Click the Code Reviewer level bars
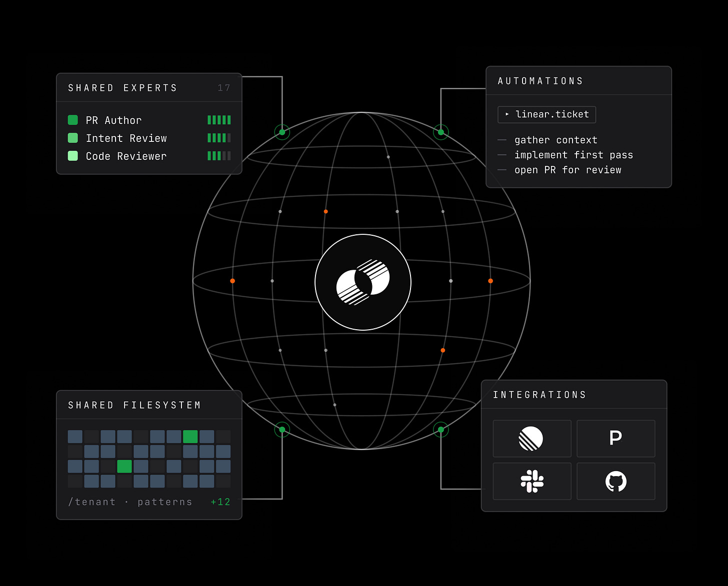728x586 pixels. (x=219, y=156)
